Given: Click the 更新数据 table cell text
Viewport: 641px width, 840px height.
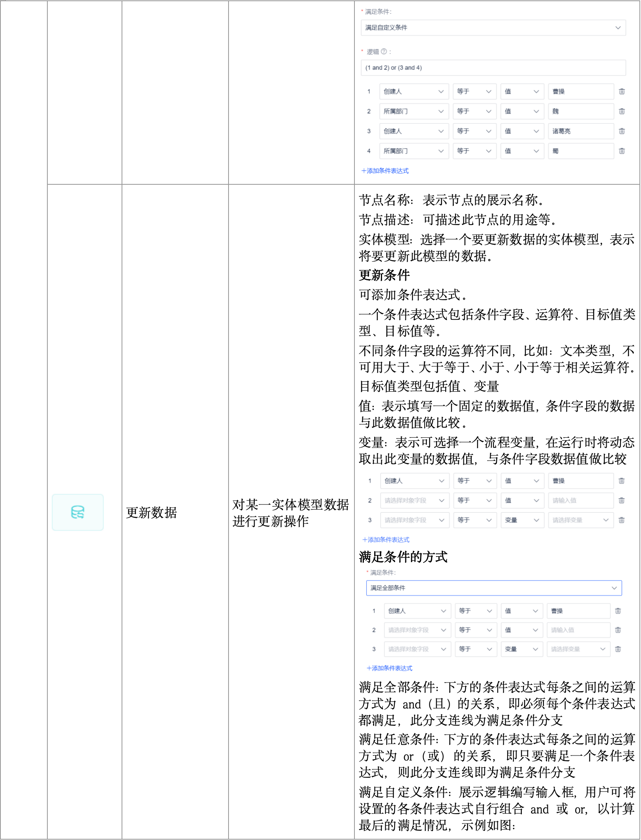Looking at the screenshot, I should pos(152,512).
